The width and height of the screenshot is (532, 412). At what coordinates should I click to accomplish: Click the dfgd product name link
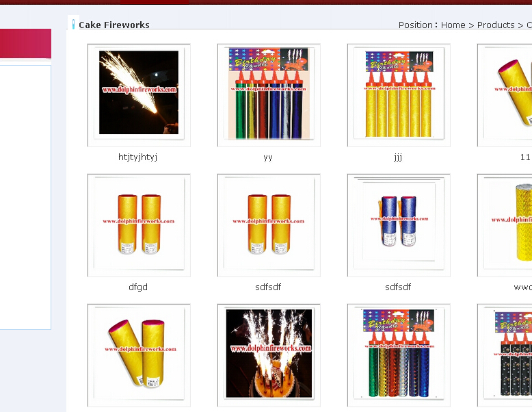pos(138,287)
